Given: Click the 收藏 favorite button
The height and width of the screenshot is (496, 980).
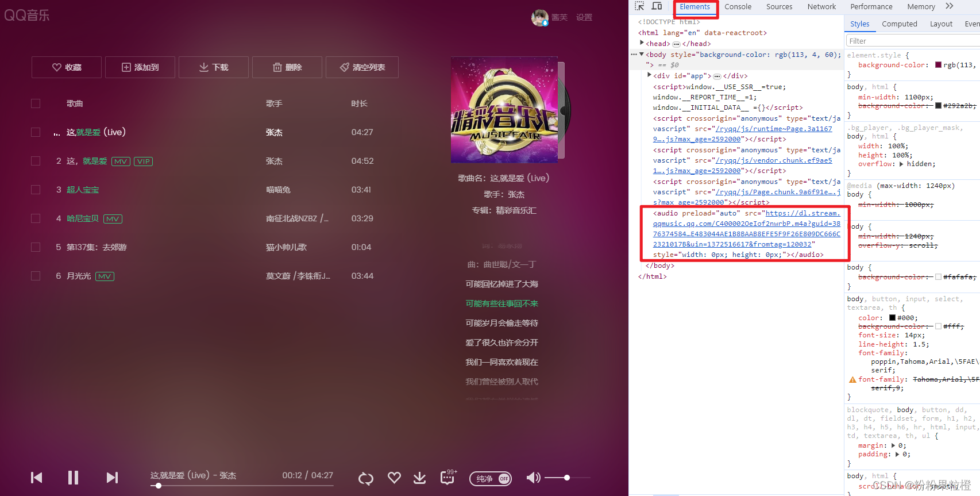Looking at the screenshot, I should point(67,67).
